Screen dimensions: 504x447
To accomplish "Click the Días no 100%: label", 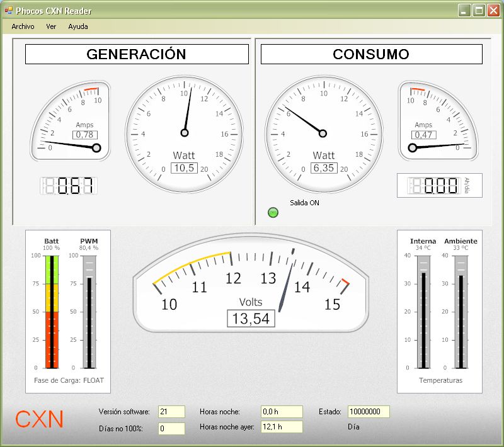I will coord(121,429).
